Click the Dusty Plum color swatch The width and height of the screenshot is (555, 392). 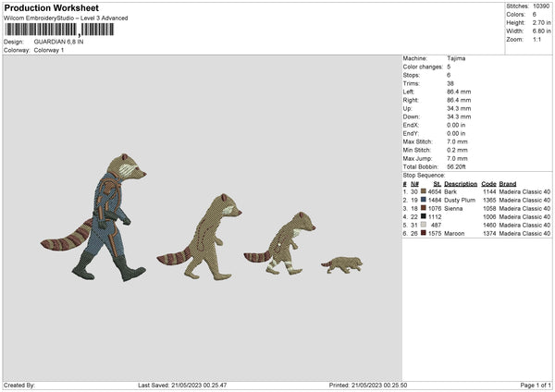[x=424, y=200]
